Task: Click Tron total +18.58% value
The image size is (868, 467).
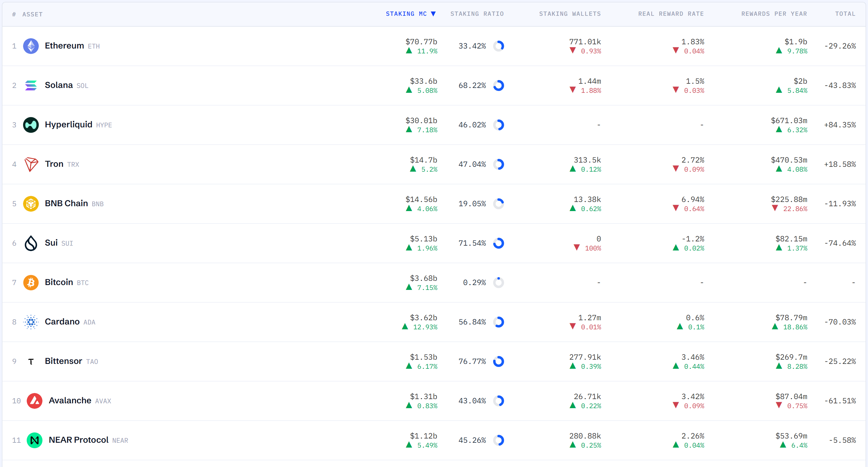Action: point(840,164)
